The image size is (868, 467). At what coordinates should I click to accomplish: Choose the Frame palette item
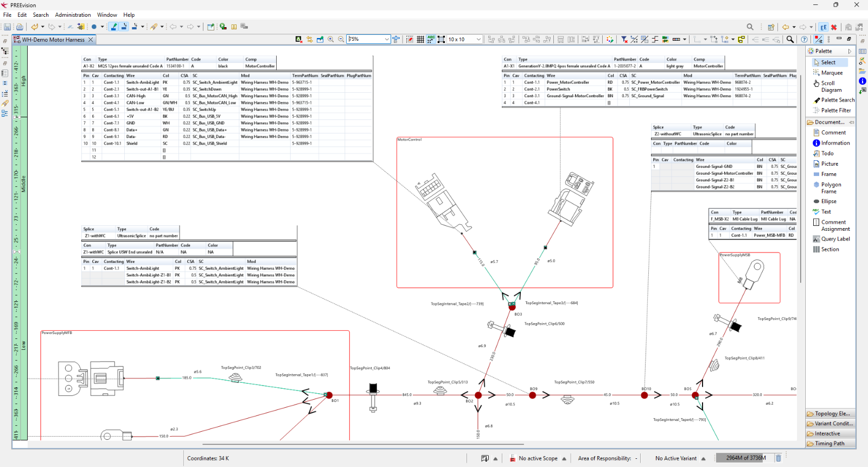[825, 174]
